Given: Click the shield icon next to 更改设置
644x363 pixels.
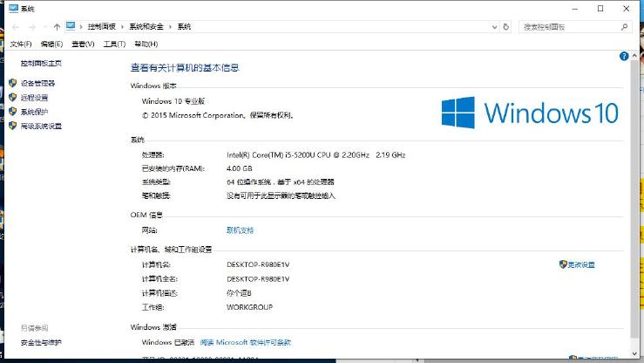Looking at the screenshot, I should pyautogui.click(x=563, y=264).
